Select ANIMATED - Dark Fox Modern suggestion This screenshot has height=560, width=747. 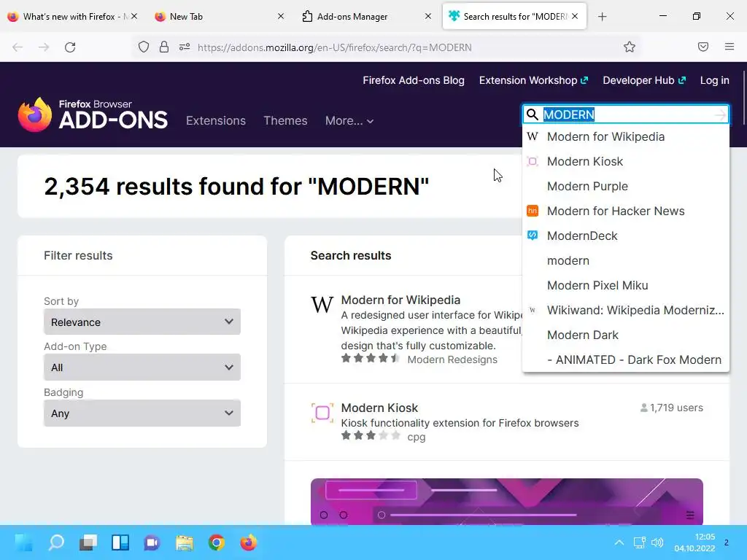tap(625, 359)
